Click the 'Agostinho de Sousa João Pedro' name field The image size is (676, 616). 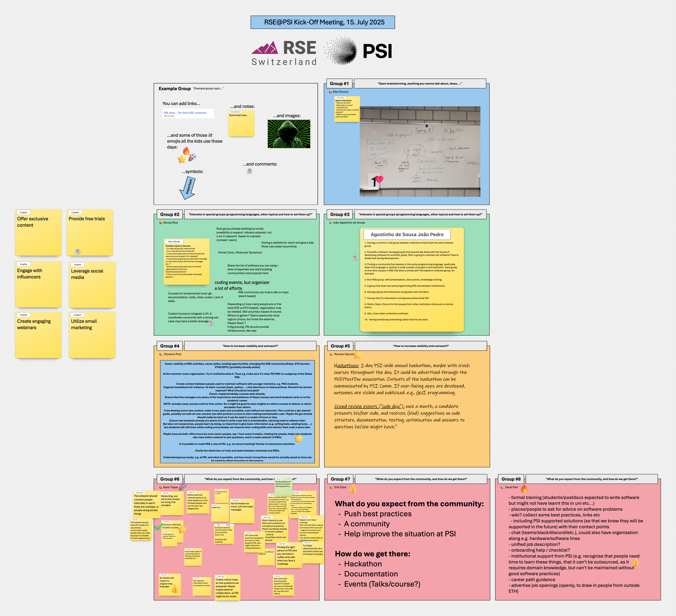pos(407,235)
